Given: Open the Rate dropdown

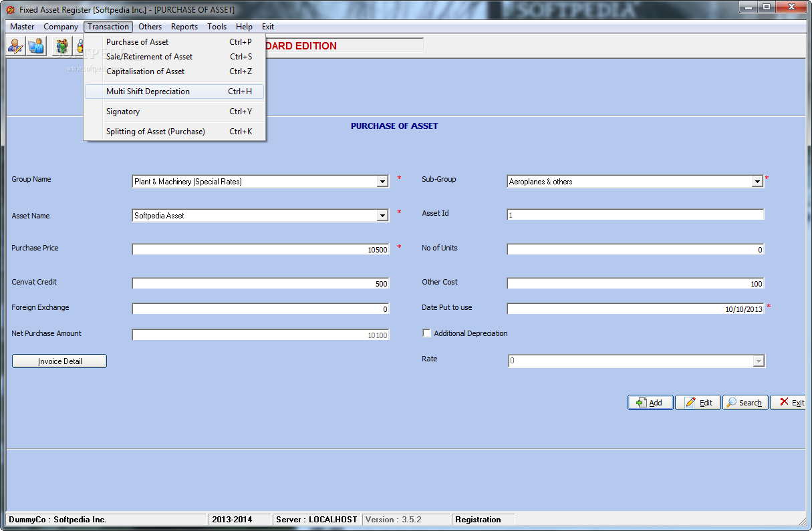Looking at the screenshot, I should 758,361.
